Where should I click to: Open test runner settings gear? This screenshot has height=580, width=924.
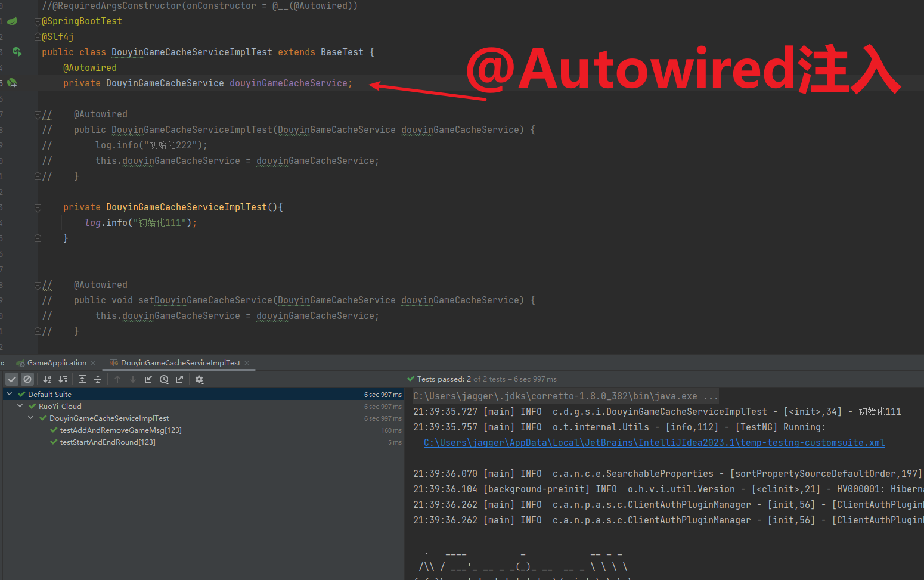[200, 379]
